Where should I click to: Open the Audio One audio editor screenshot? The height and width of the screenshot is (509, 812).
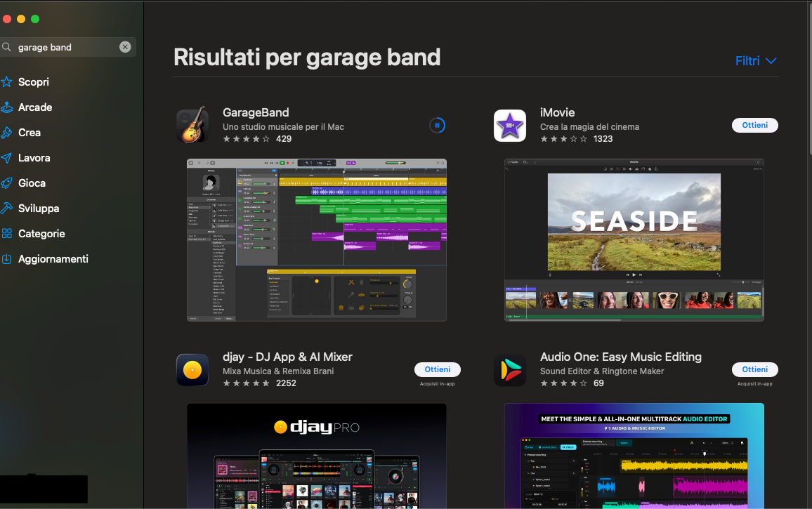(634, 456)
